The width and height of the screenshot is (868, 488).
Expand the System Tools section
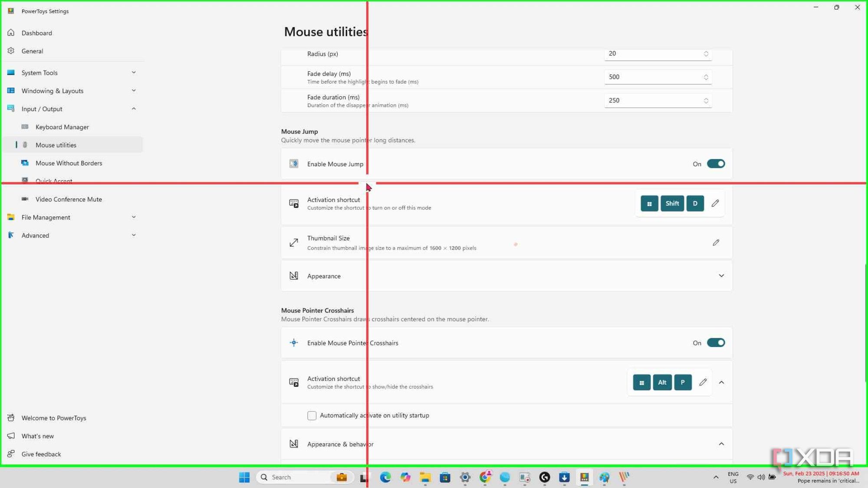pos(73,73)
